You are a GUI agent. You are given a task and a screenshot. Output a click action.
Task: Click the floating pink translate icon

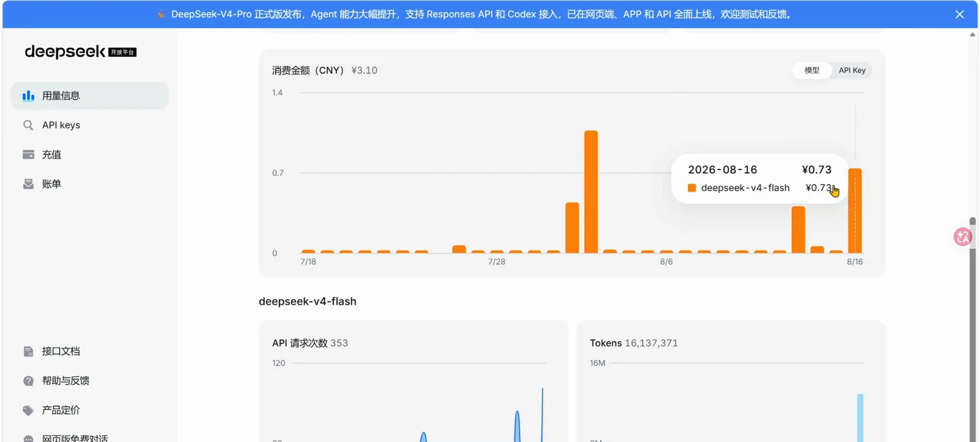[x=963, y=237]
